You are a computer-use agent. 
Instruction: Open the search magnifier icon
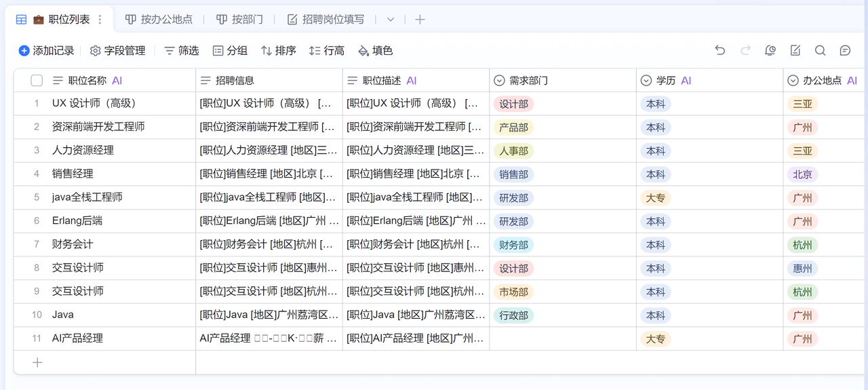820,50
